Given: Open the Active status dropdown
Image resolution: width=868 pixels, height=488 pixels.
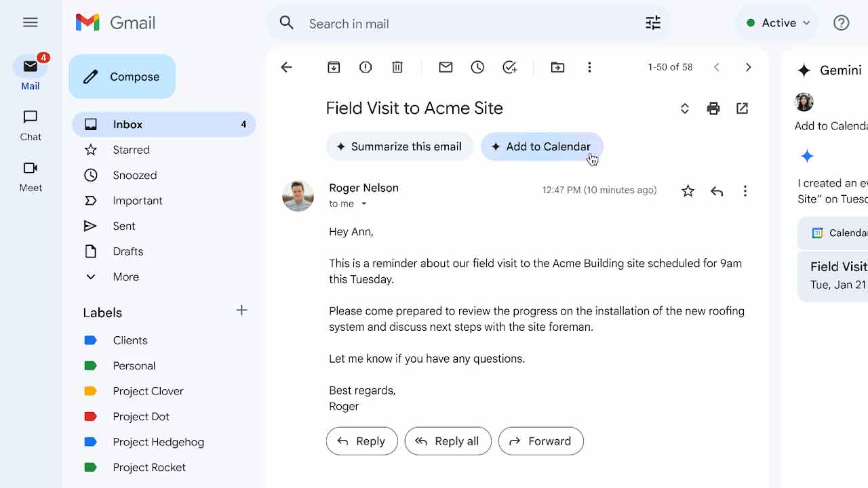Looking at the screenshot, I should (x=777, y=23).
